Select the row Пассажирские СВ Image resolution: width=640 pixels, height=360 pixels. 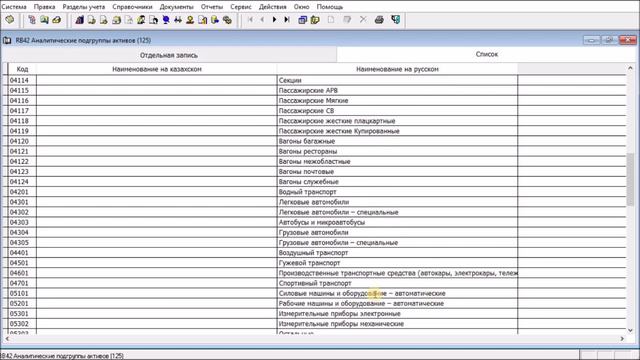point(314,111)
